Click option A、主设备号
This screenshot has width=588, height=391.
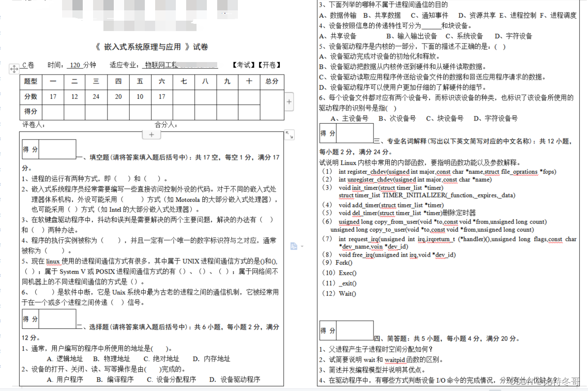click(349, 118)
